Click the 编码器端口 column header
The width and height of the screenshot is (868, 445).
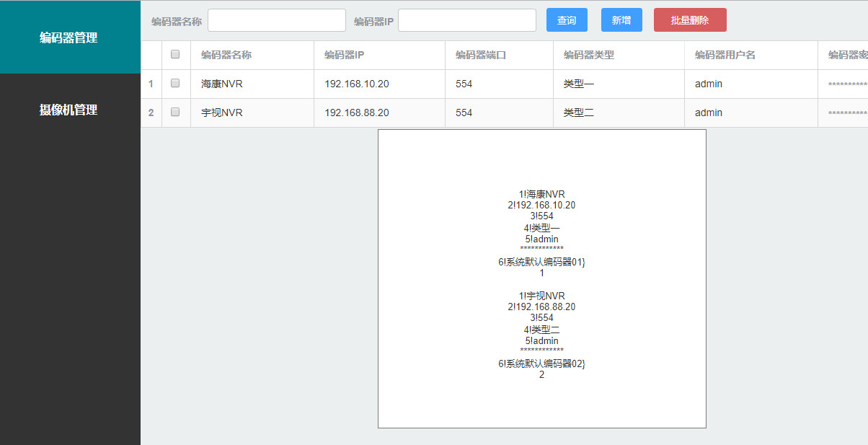(499, 55)
